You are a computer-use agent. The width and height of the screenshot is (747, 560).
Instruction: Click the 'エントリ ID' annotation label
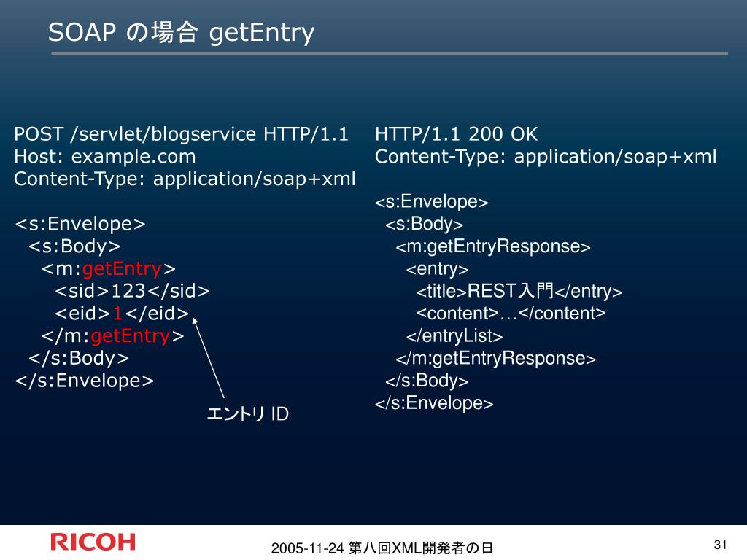pyautogui.click(x=248, y=414)
